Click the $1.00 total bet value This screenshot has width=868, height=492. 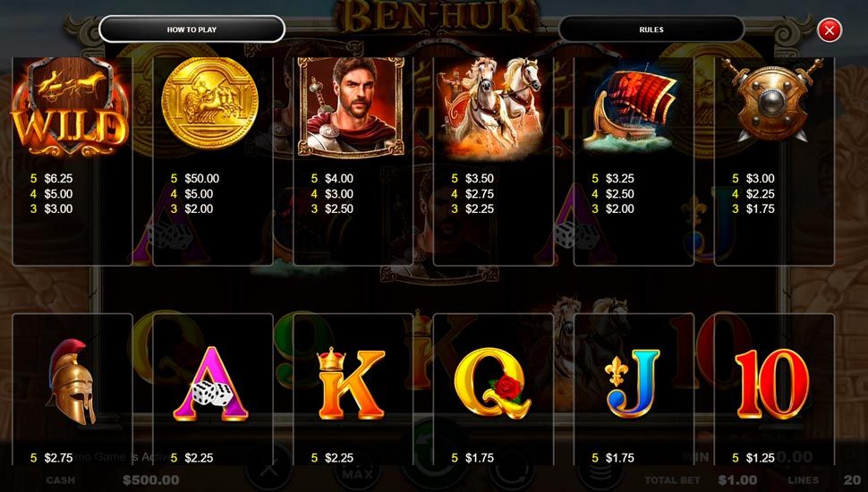click(x=737, y=479)
